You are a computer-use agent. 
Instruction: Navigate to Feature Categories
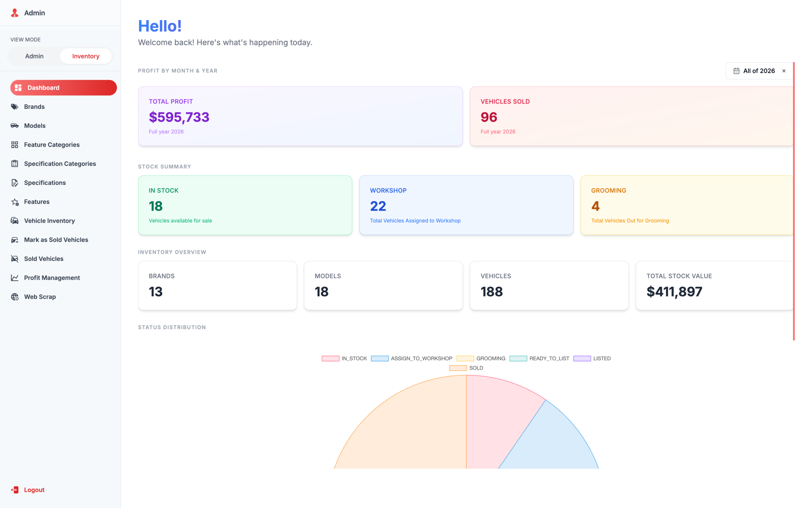63,145
